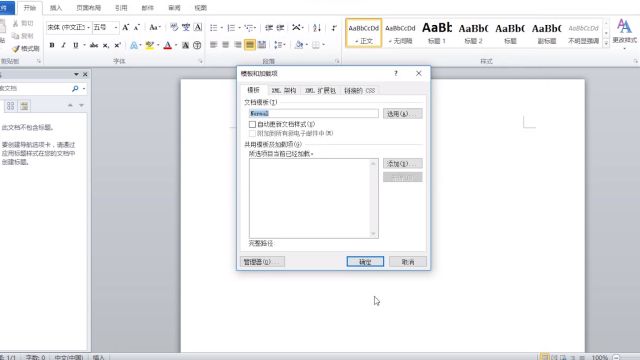Open the References ribbon tab
640x360 pixels.
[121, 8]
